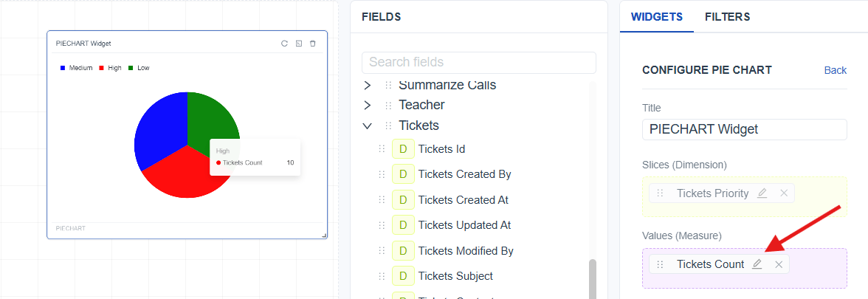Edit the Tickets Count measure
The image size is (868, 299).
click(757, 264)
